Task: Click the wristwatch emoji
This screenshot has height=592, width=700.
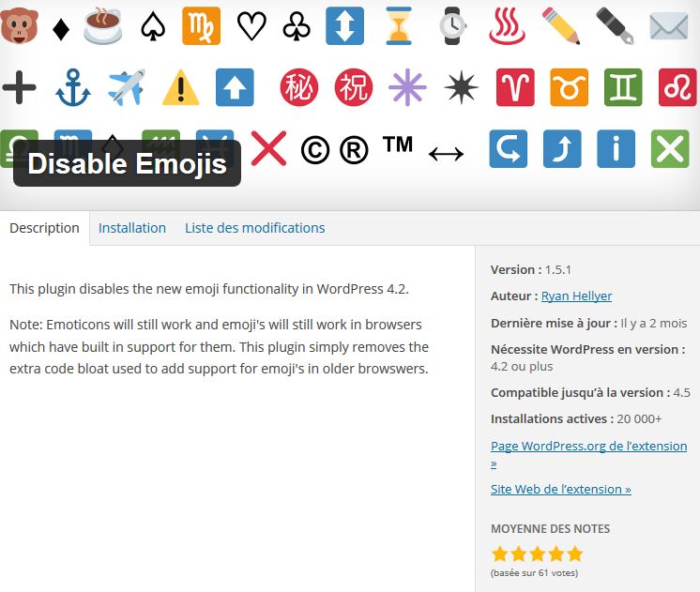Action: [x=452, y=26]
